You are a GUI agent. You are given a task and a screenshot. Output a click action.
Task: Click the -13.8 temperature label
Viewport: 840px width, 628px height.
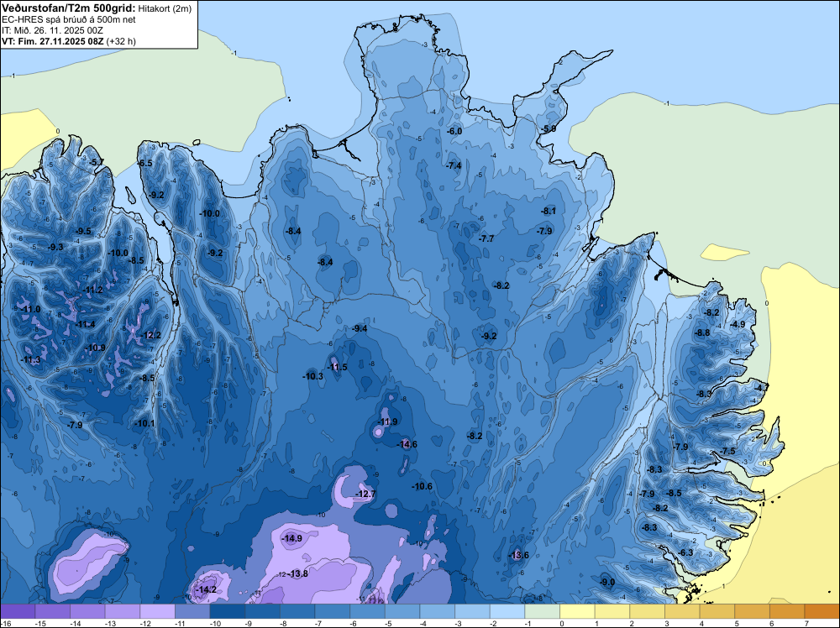coord(298,573)
